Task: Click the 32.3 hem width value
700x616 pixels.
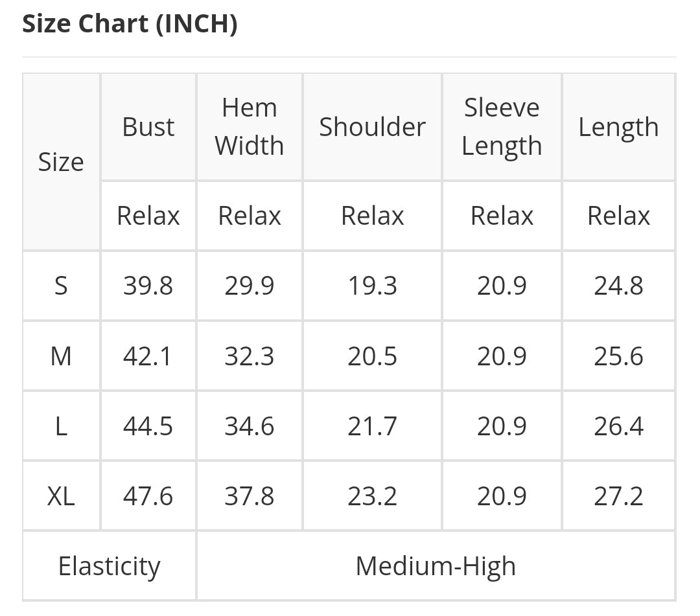Action: 250,356
